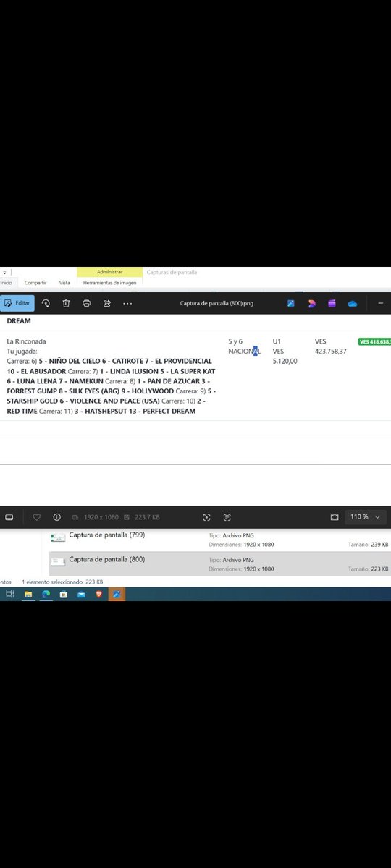This screenshot has height=868, width=391.
Task: Open Microsoft Edge from the taskbar
Action: point(46,594)
